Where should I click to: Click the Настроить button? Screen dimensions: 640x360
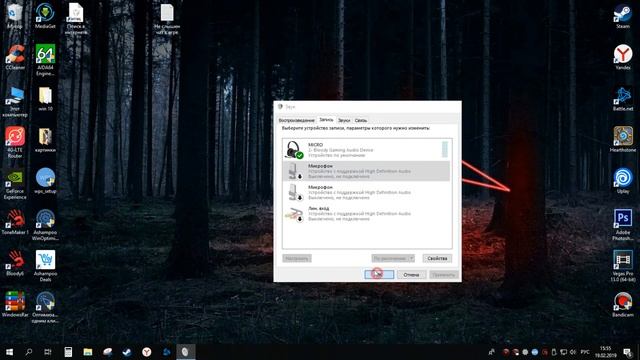(x=297, y=258)
